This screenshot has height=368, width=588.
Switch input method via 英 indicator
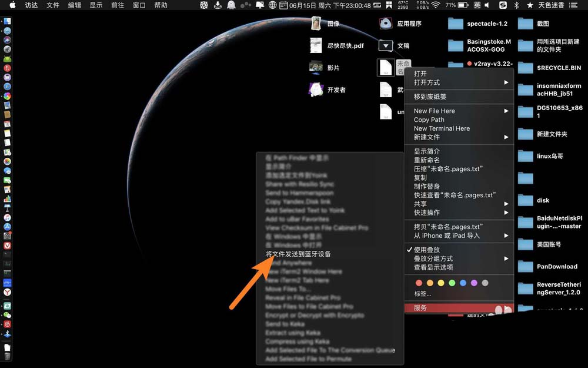(x=477, y=5)
